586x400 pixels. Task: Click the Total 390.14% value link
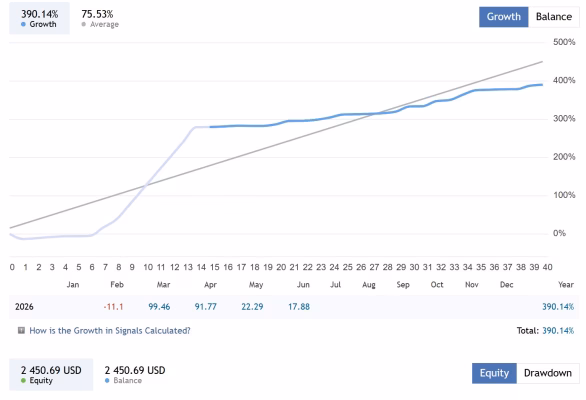pyautogui.click(x=558, y=330)
